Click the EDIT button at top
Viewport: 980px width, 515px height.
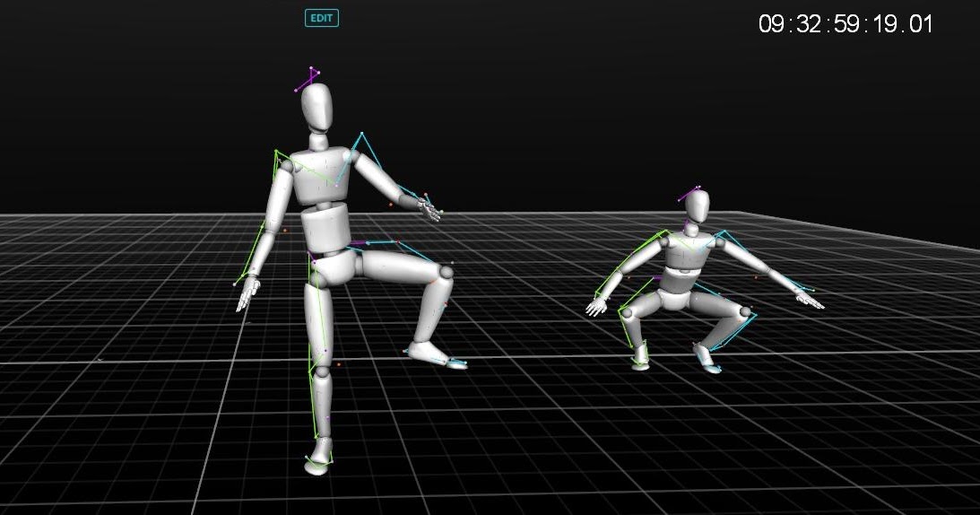pyautogui.click(x=322, y=18)
